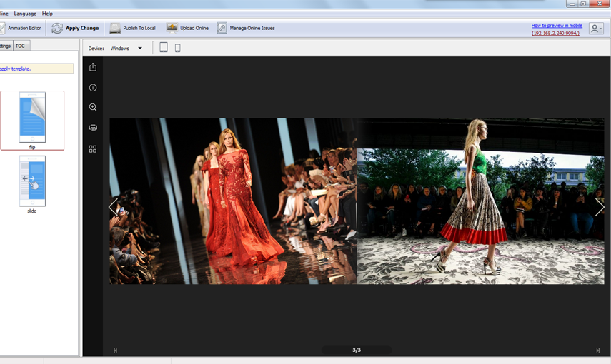Image resolution: width=611 pixels, height=364 pixels.
Task: Click the Apply Change button
Action: [75, 29]
